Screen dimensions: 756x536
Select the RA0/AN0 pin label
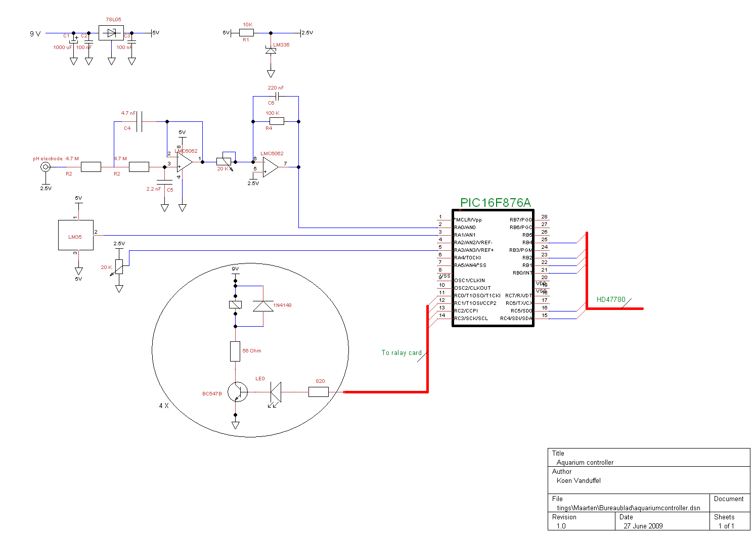click(x=465, y=228)
